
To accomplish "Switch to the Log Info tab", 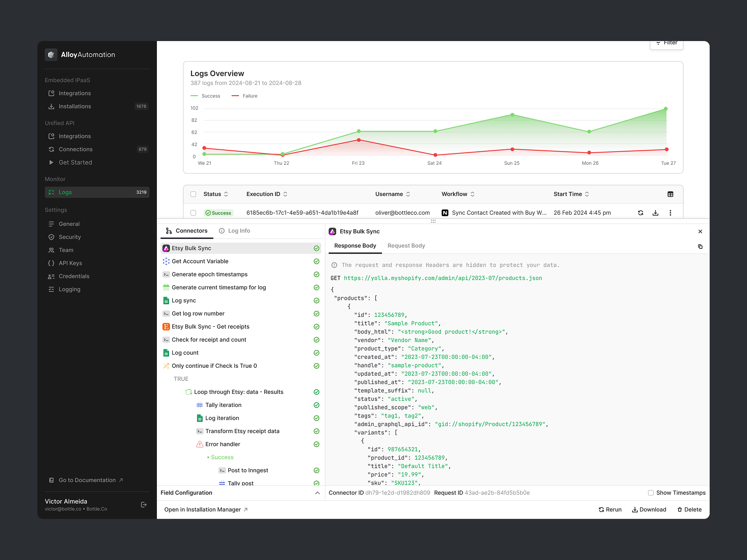I will pyautogui.click(x=235, y=231).
